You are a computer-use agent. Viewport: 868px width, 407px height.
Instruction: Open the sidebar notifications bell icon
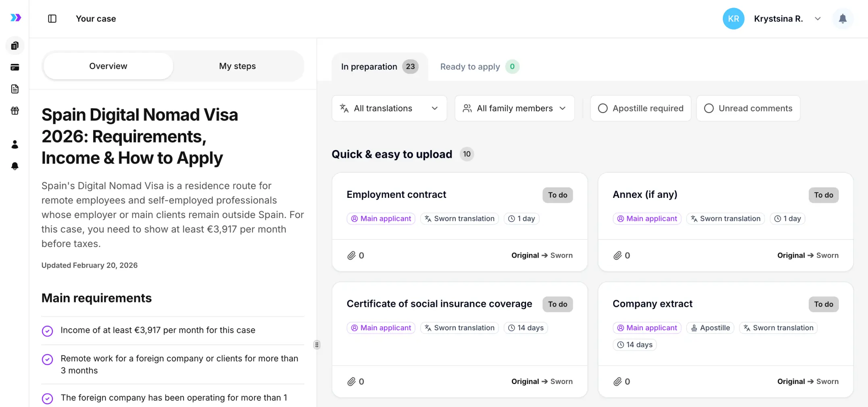15,166
